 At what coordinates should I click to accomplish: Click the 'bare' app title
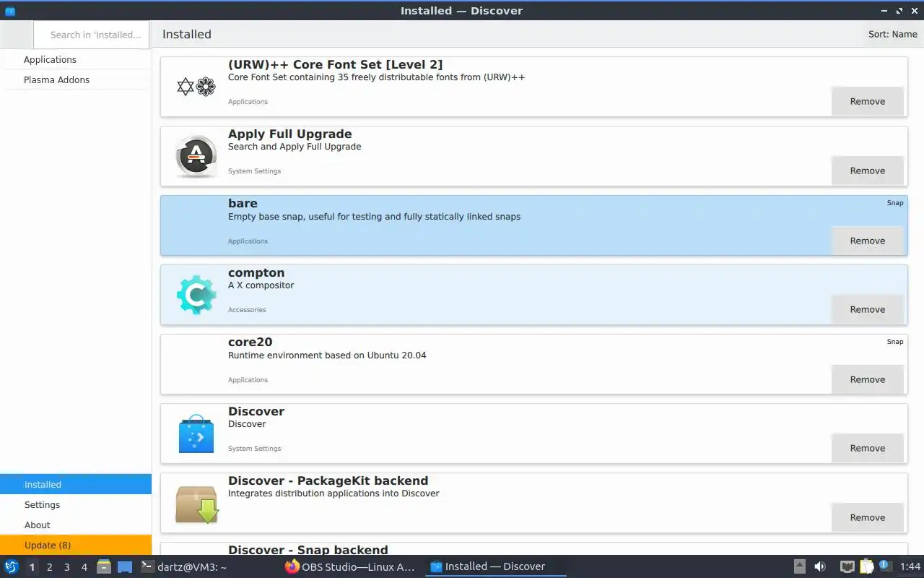click(243, 204)
